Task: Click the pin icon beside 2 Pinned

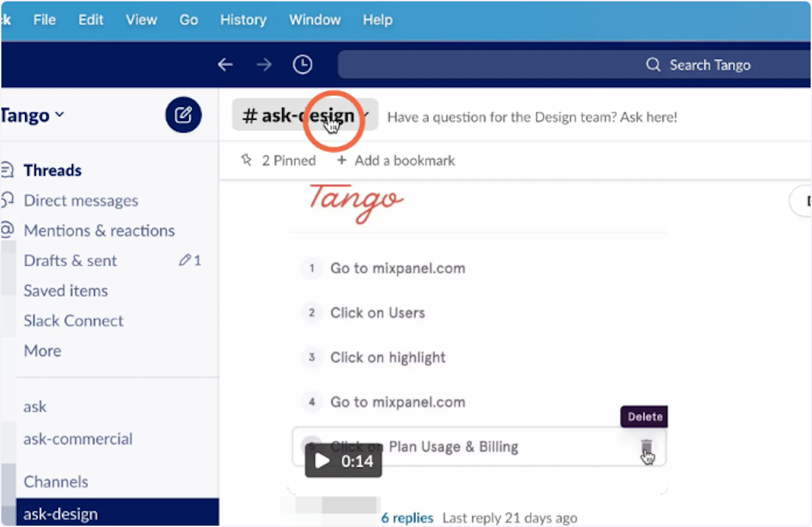Action: tap(246, 160)
